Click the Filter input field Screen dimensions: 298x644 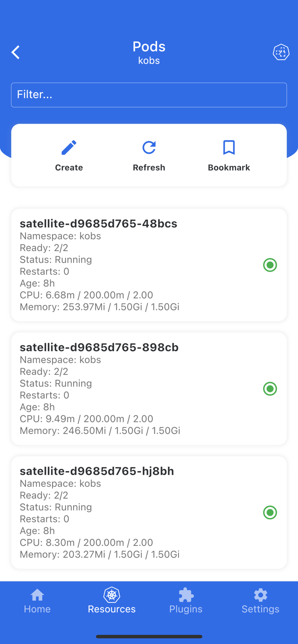coord(149,95)
